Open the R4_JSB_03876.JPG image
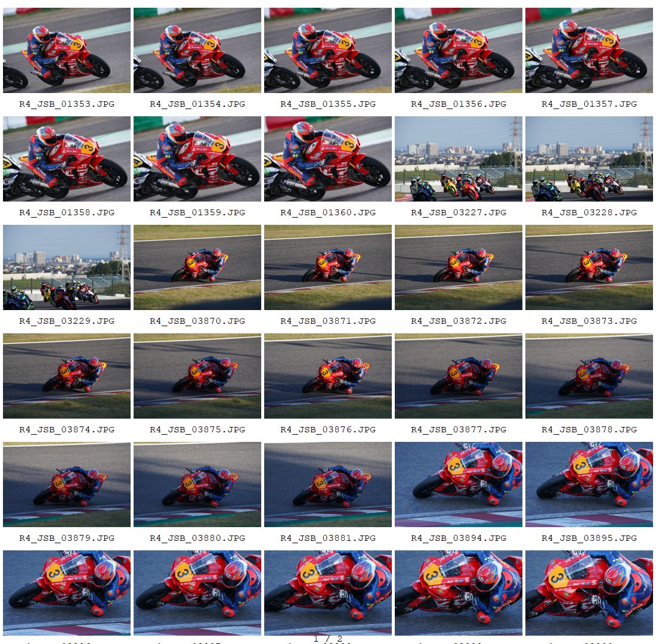The image size is (656, 644). pyautogui.click(x=328, y=376)
